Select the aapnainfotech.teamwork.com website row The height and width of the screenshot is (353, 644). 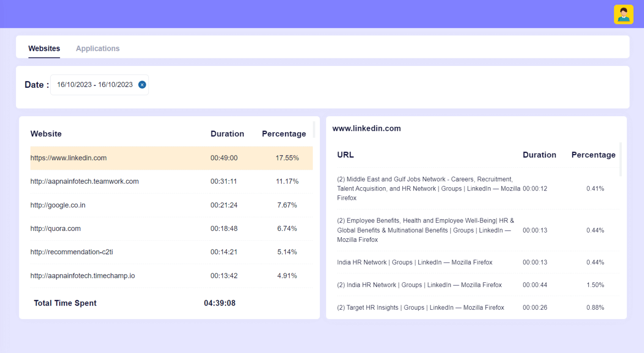point(84,182)
